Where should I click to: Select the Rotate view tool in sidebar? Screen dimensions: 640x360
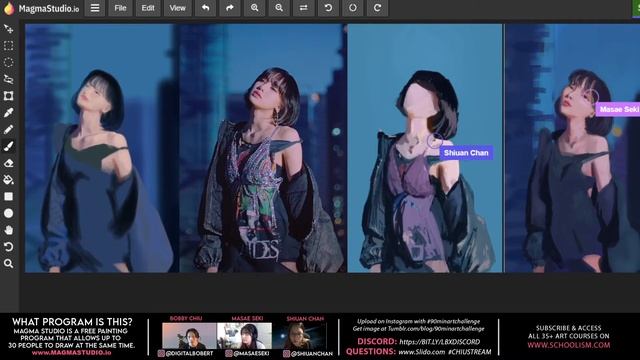(8, 247)
